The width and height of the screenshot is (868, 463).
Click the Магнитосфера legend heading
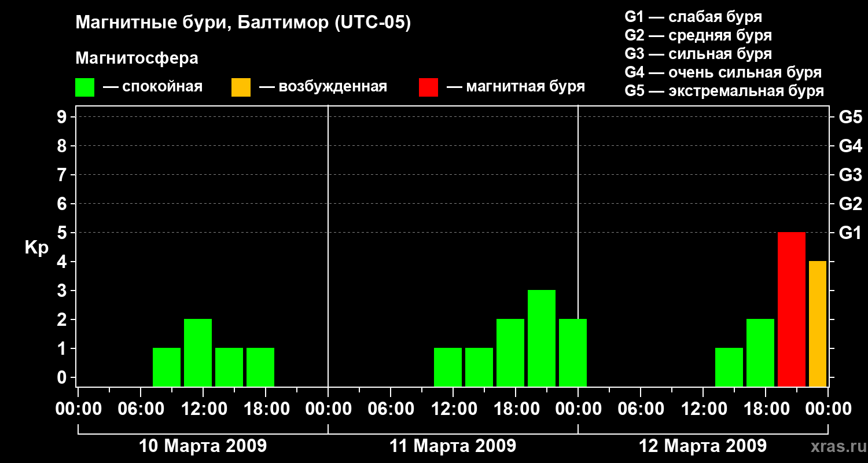(x=137, y=58)
